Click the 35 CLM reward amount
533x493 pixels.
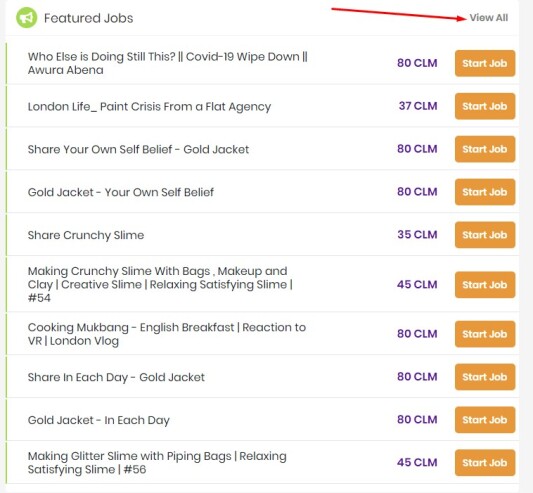(x=417, y=234)
